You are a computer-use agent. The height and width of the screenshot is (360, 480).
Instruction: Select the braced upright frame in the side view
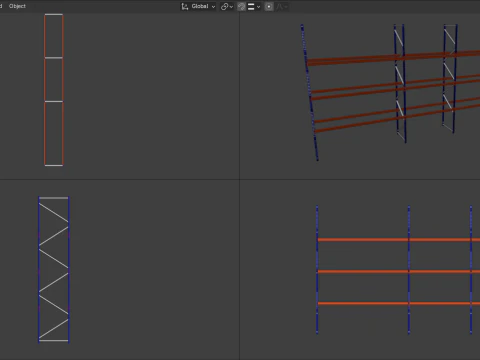click(x=54, y=270)
